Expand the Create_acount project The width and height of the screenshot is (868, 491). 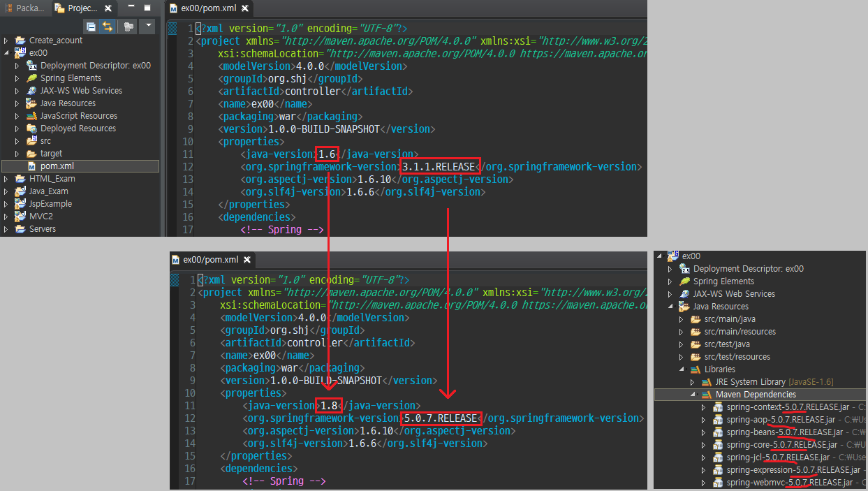point(6,41)
